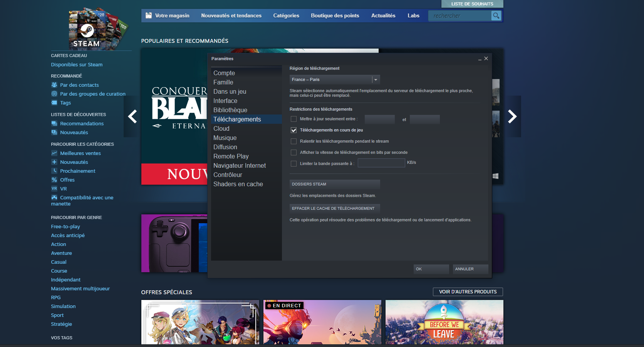The image size is (644, 347).
Task: Click inside the rechercher search field
Action: [x=458, y=16]
